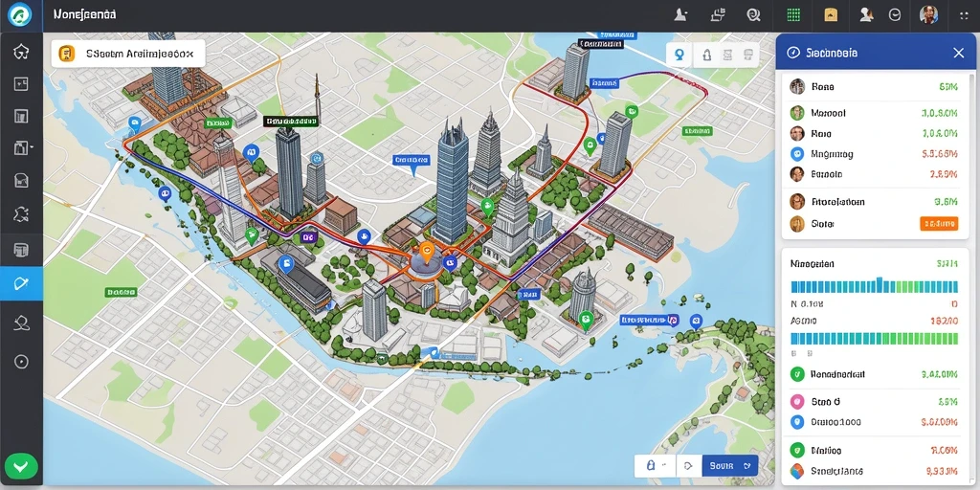Image resolution: width=980 pixels, height=490 pixels.
Task: Toggle the green checkmark button at sidebar bottom
Action: [21, 466]
